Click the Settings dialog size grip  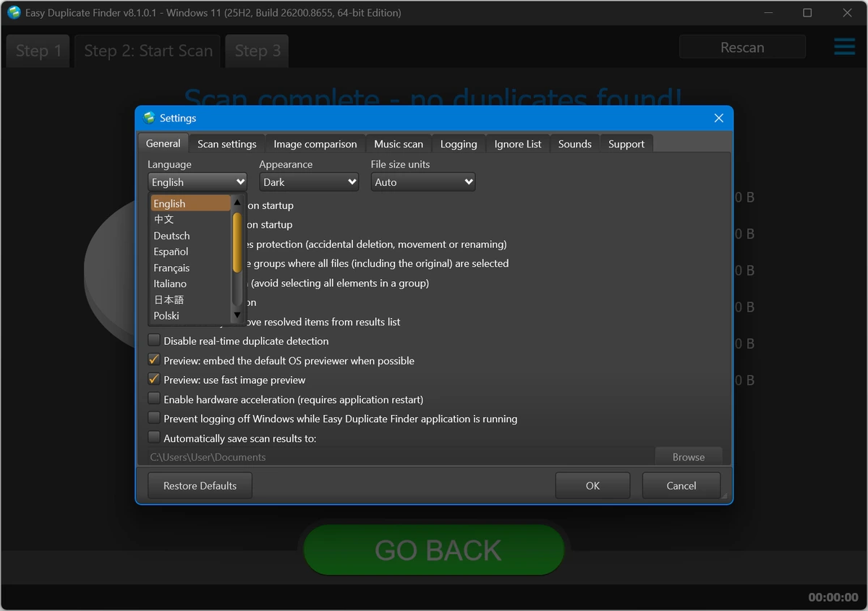[x=724, y=495]
